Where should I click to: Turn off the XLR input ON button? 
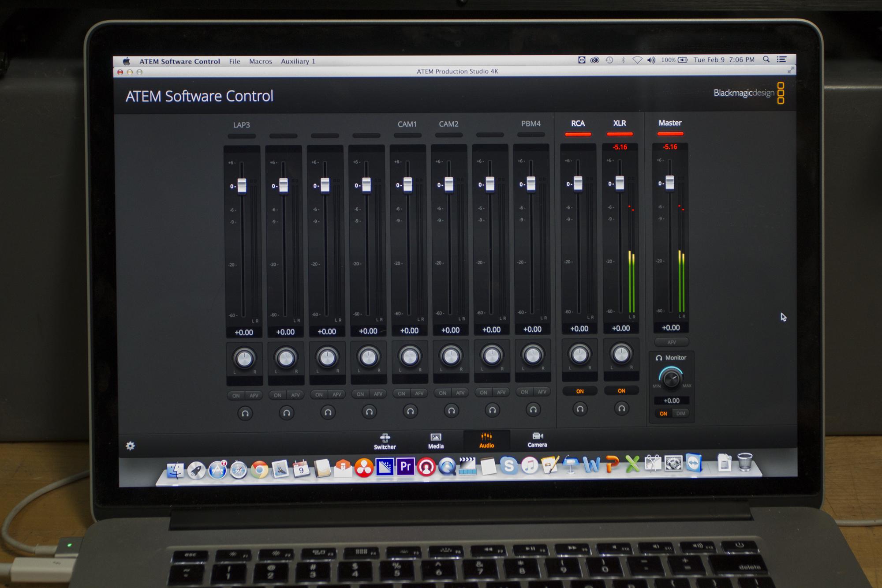[x=621, y=390]
